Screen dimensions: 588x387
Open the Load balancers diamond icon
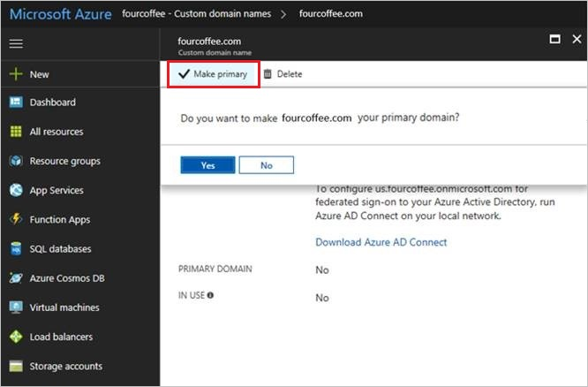click(x=16, y=337)
